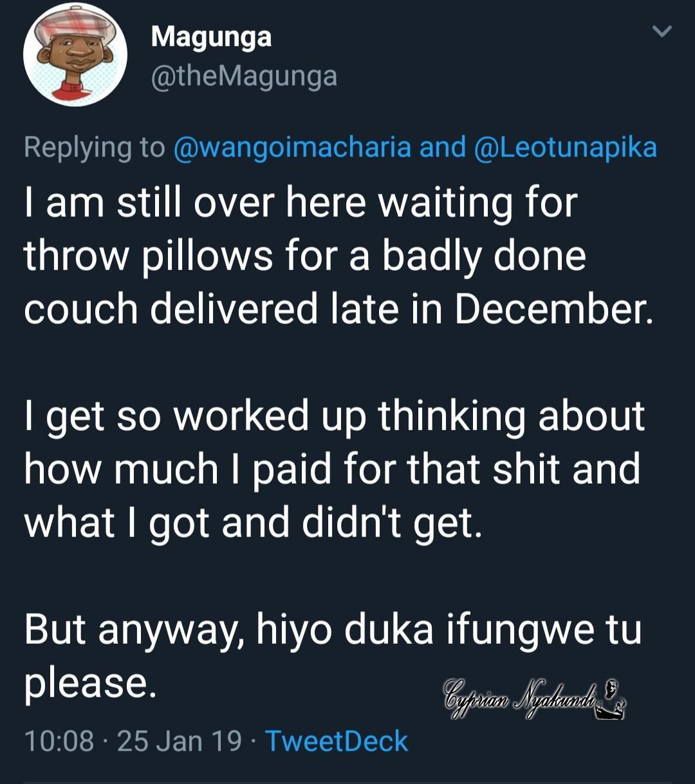695x784 pixels.
Task: Click the display name Magunga
Action: 211,37
